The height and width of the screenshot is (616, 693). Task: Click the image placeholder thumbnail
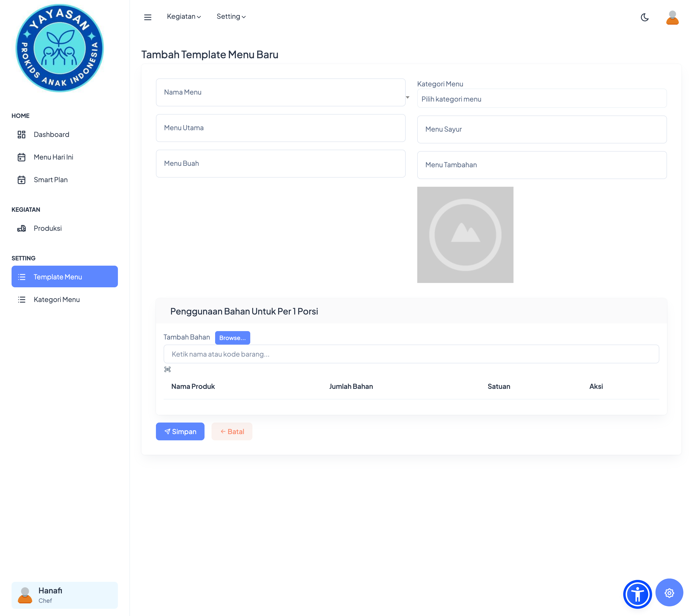[x=465, y=235]
